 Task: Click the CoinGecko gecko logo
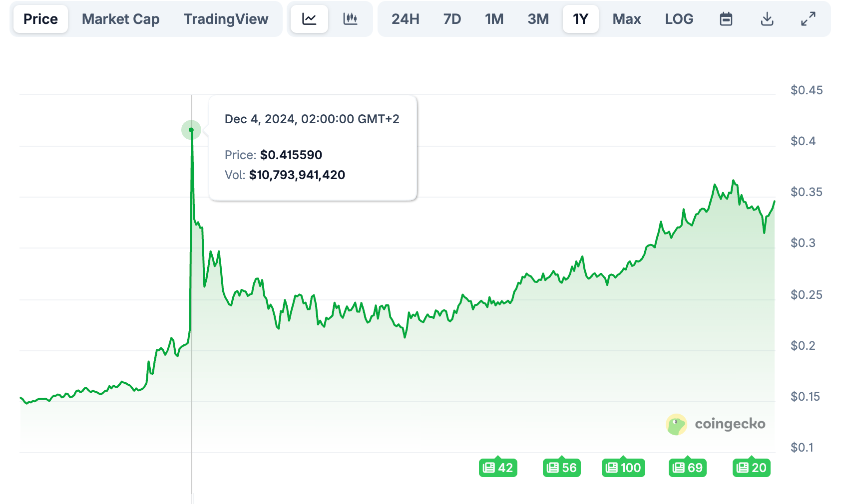coord(677,424)
